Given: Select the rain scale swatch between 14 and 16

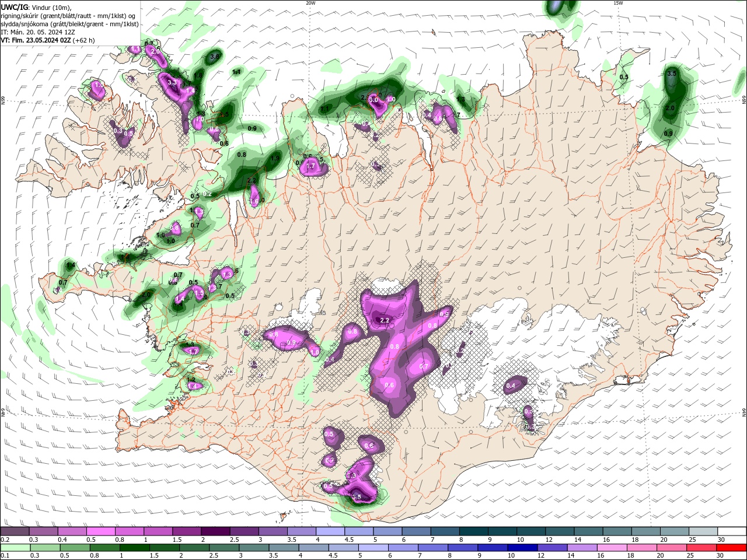Looking at the screenshot, I should click(x=582, y=548).
